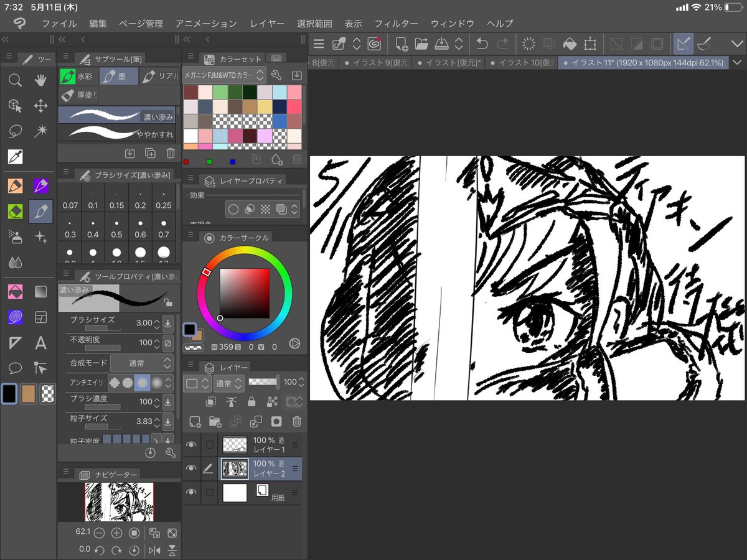Adjust layer opacity stepper next to 100
Viewport: 747px width, 560px height.
coord(301,383)
